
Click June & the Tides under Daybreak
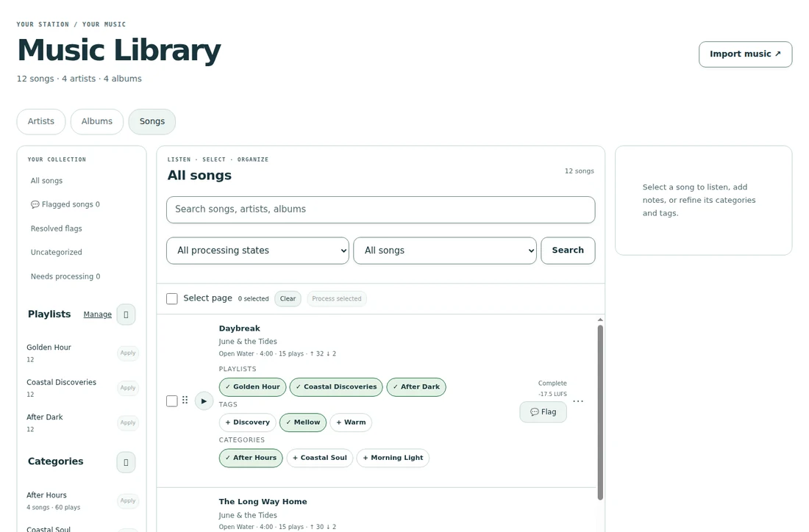[x=248, y=342]
